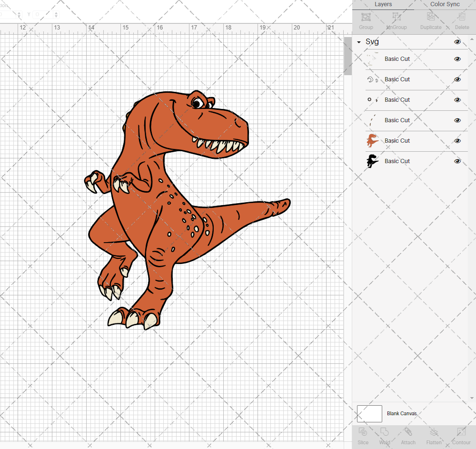Click the Svg group name

(x=372, y=42)
